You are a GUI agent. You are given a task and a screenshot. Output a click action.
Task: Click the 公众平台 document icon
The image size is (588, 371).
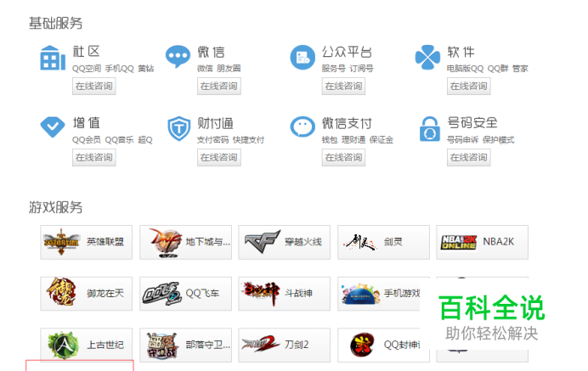point(302,58)
